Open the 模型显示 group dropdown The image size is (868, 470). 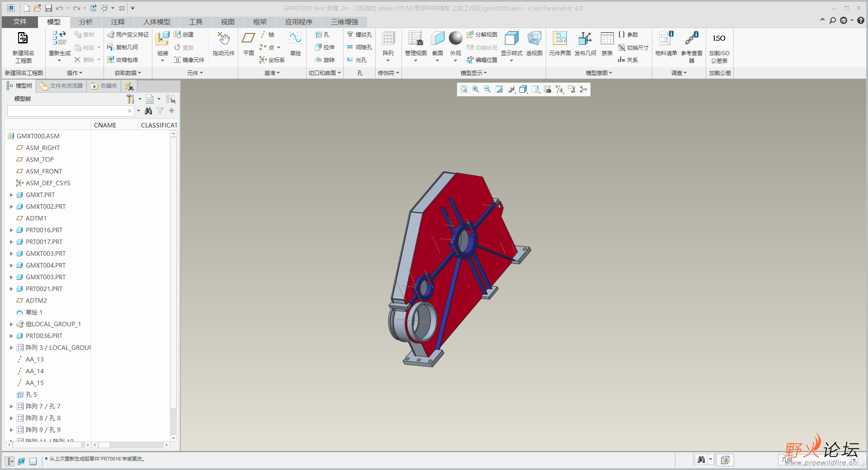pos(473,73)
